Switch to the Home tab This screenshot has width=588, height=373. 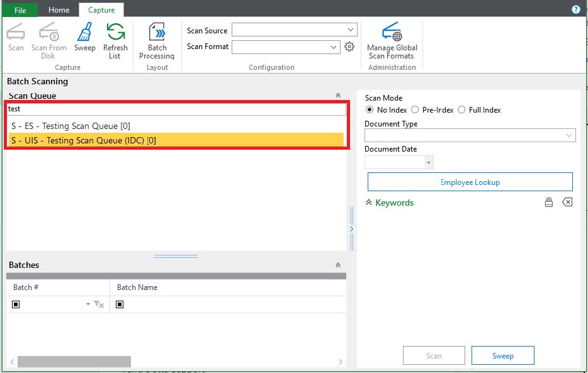pyautogui.click(x=59, y=9)
